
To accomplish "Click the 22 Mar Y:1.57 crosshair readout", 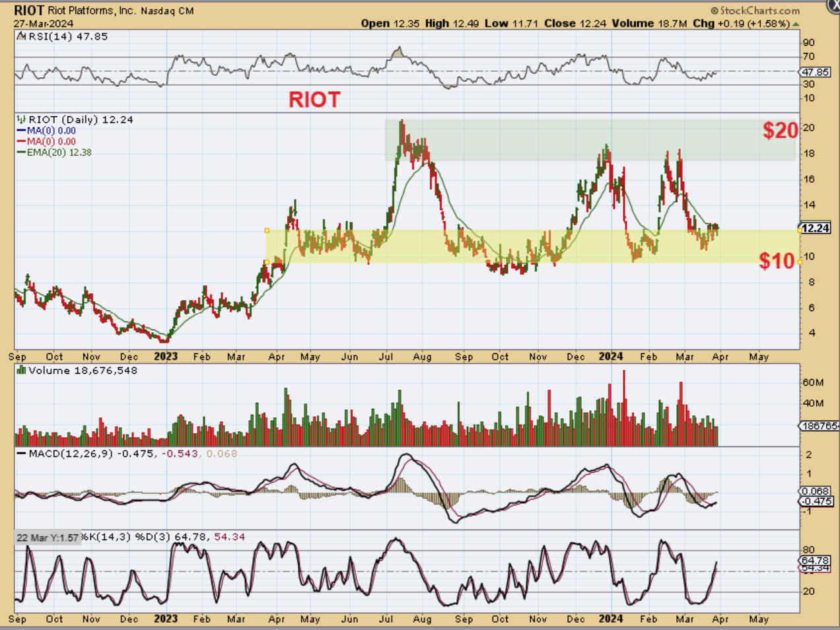I will 48,538.
